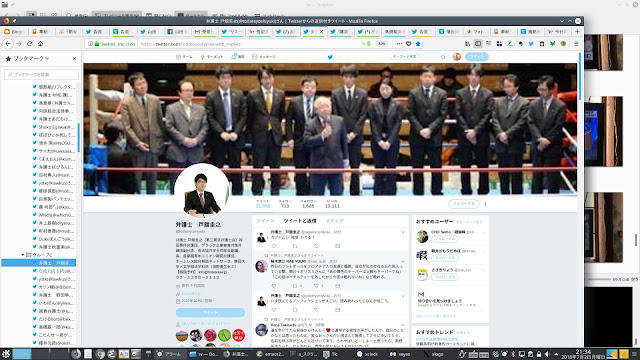The image size is (640, 360).
Task: Focus the Twitter keyword search box
Action: click(418, 57)
